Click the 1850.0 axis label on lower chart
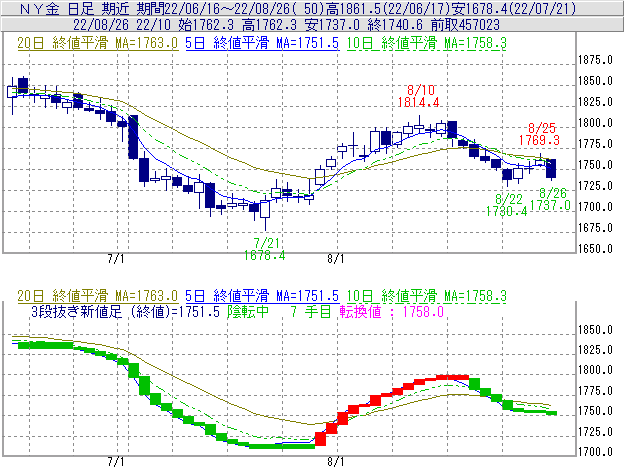 [595, 330]
